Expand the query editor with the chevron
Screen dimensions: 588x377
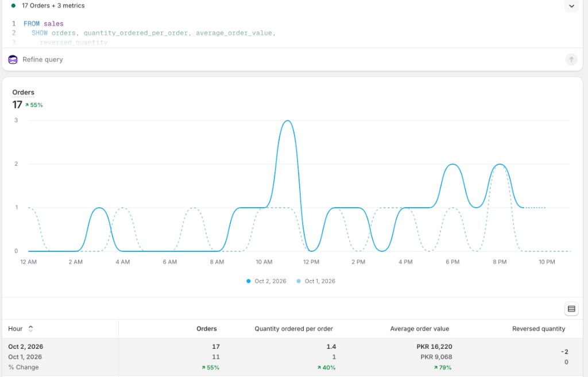(x=571, y=6)
